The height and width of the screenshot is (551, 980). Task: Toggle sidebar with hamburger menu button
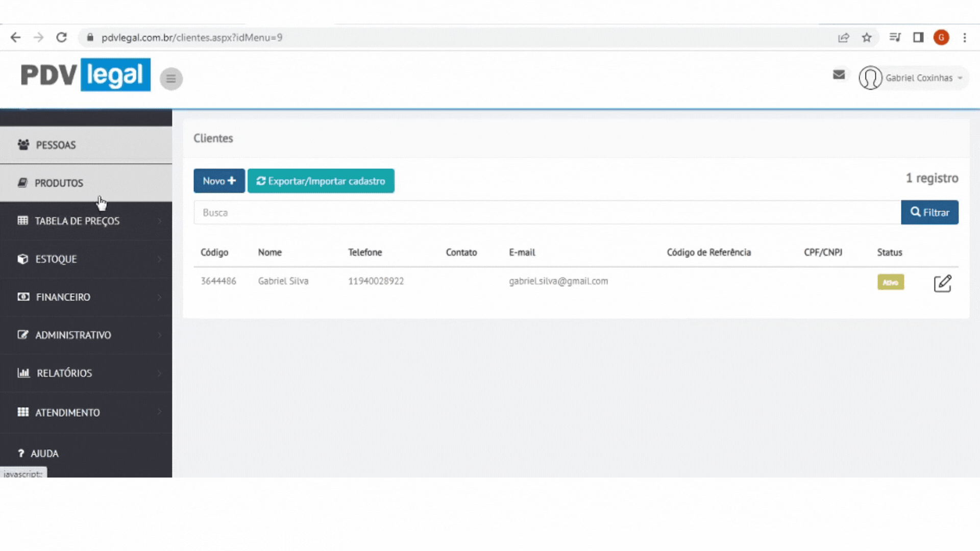[x=171, y=79]
